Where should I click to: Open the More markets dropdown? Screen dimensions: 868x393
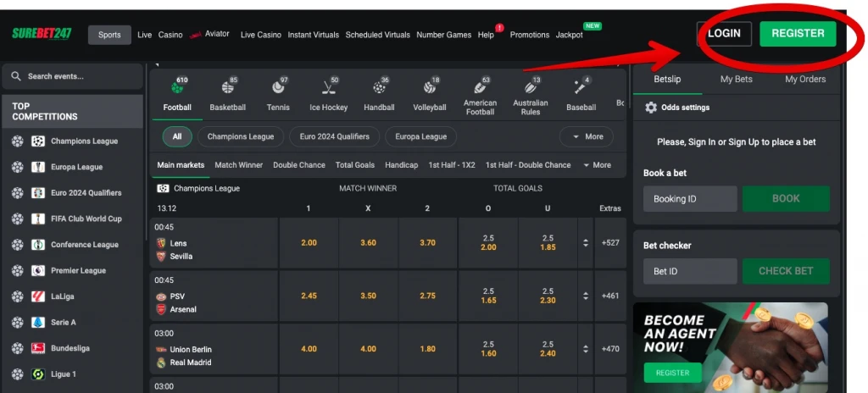(x=596, y=165)
